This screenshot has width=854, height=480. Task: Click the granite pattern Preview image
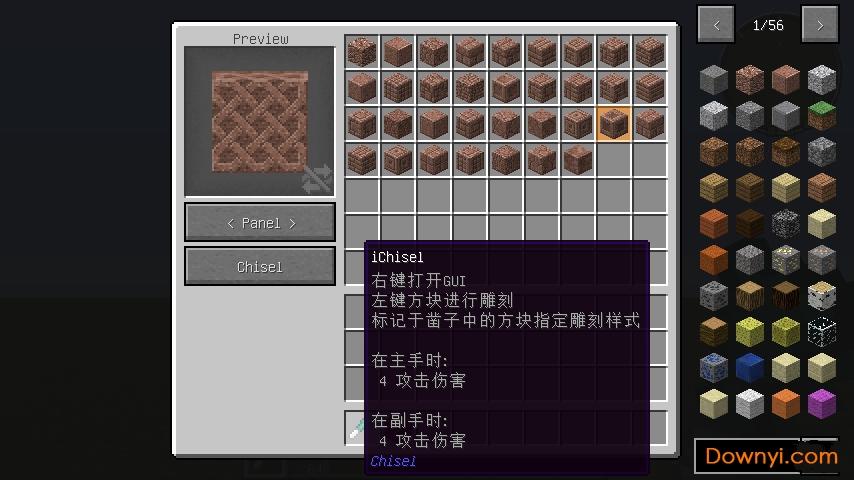pyautogui.click(x=260, y=121)
